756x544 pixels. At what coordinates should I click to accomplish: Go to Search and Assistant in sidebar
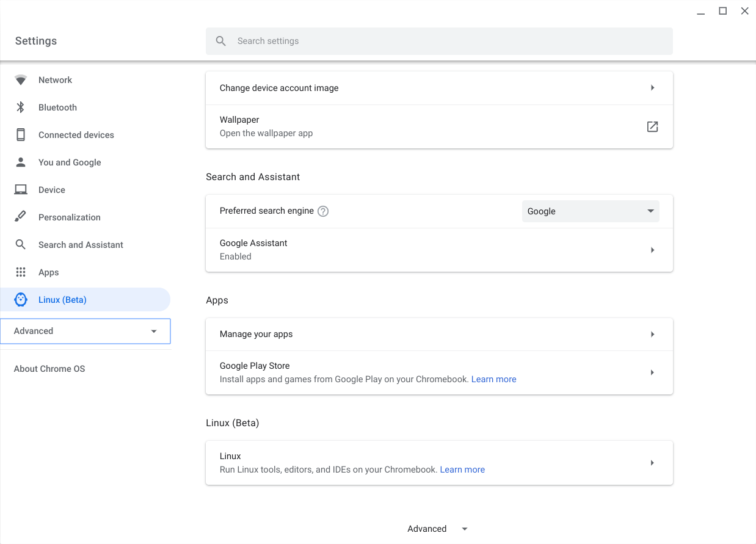pyautogui.click(x=81, y=245)
